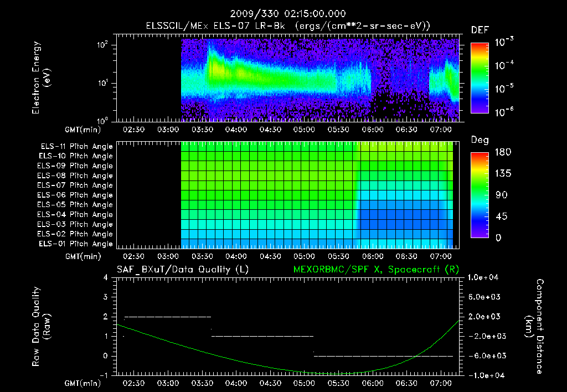567x392 pixels.
Task: Click the DEF legend label
Action: [480, 30]
